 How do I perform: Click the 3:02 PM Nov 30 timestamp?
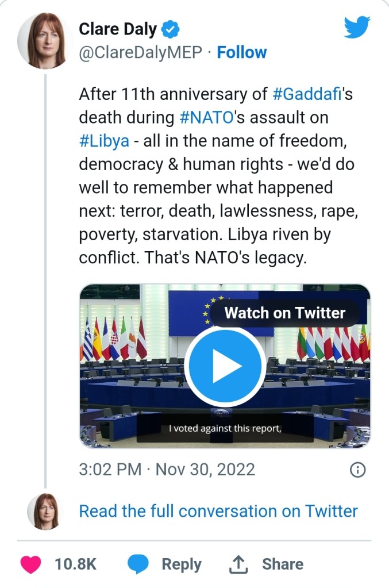click(x=167, y=470)
